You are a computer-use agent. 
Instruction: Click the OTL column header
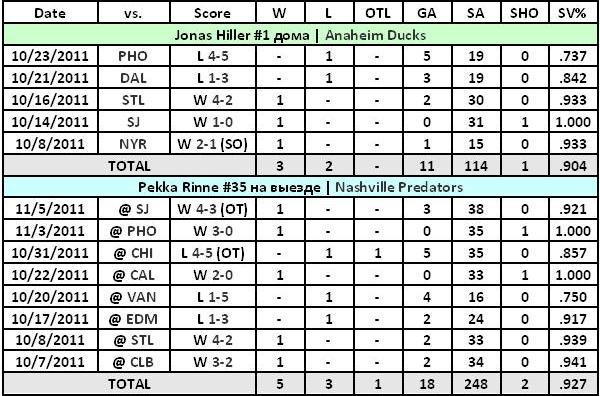(378, 13)
